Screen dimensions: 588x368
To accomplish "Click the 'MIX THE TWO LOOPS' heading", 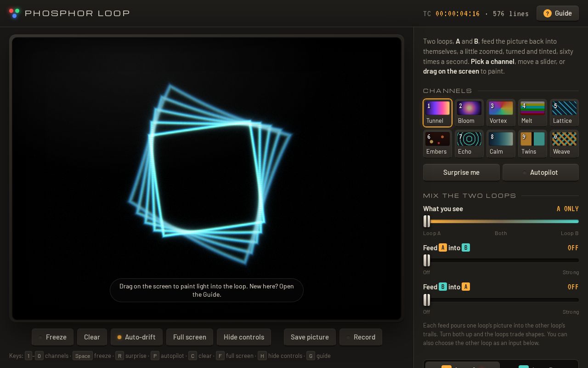I will click(x=469, y=195).
